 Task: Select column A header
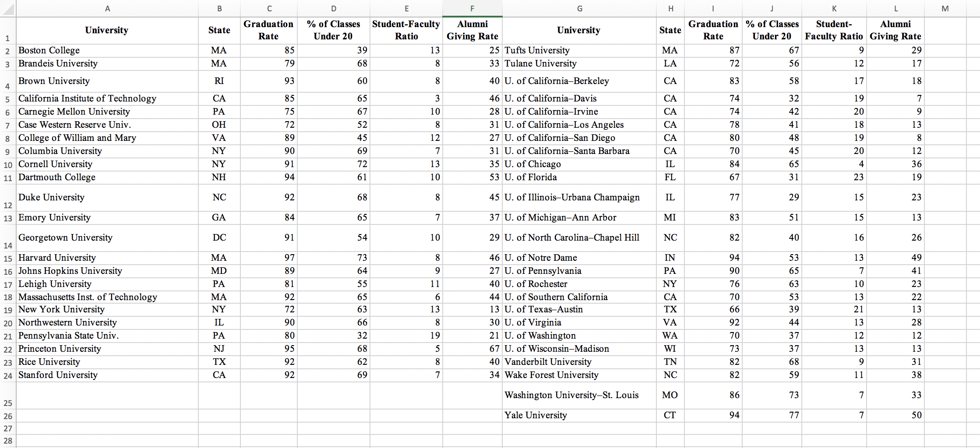point(107,8)
